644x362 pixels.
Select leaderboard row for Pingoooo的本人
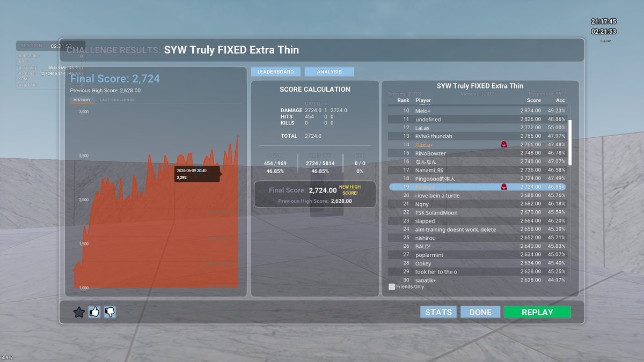[477, 179]
